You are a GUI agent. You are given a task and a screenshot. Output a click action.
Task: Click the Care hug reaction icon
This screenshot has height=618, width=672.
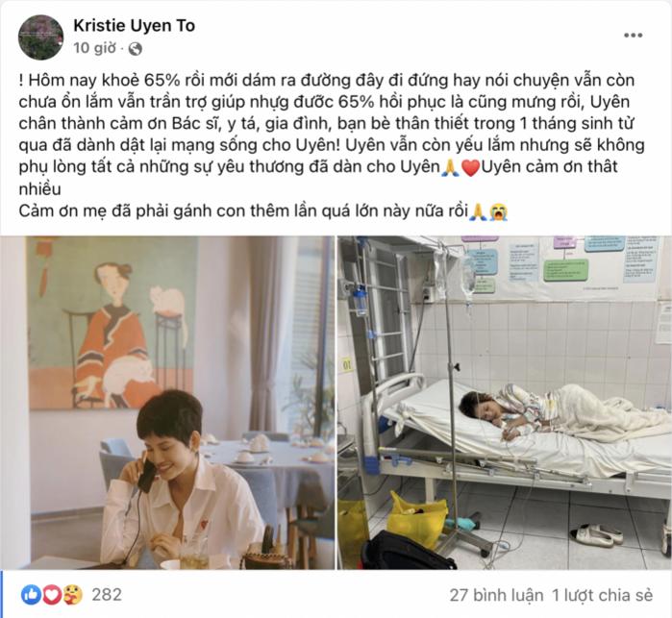click(72, 594)
